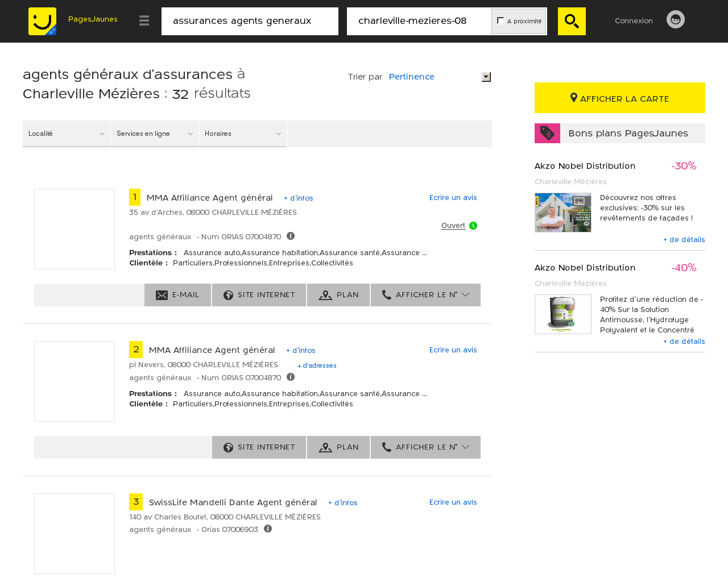The height and width of the screenshot is (582, 728).
Task: Open + de détails for the -30% offer
Action: (684, 239)
